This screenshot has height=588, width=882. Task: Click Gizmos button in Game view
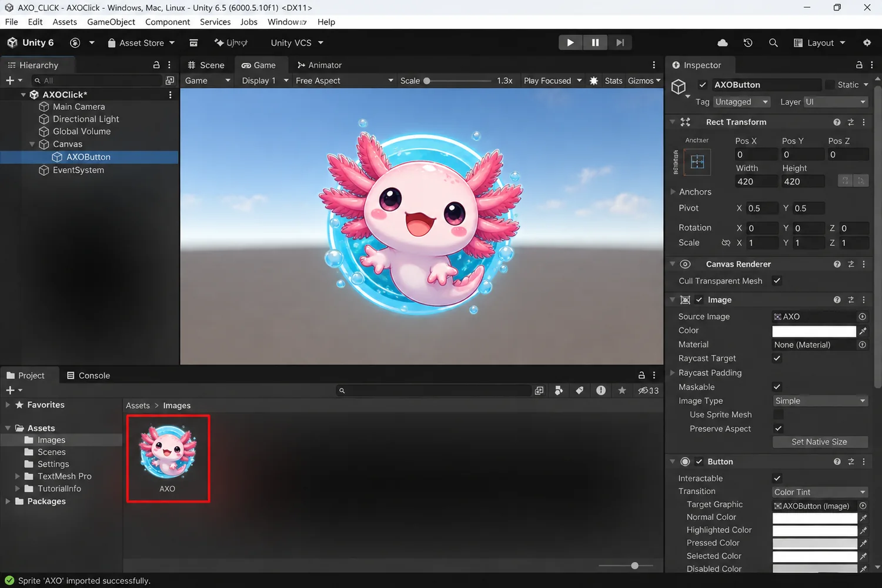click(644, 81)
